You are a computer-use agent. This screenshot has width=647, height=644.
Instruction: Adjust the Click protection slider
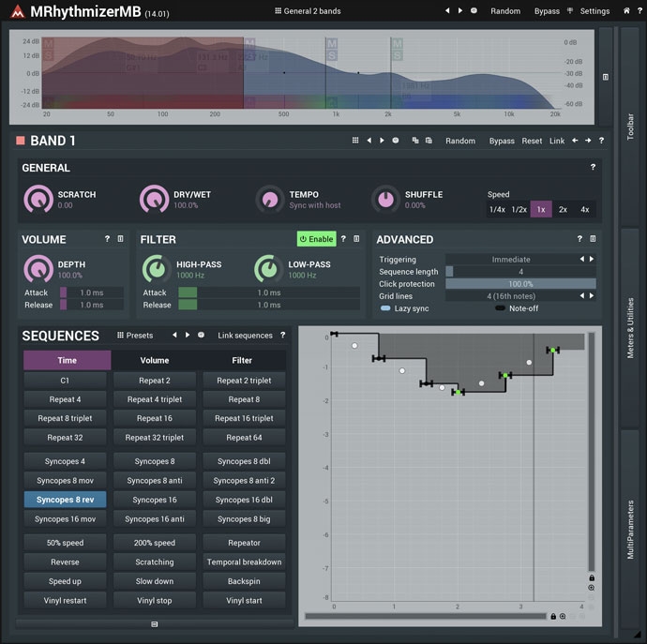point(520,283)
